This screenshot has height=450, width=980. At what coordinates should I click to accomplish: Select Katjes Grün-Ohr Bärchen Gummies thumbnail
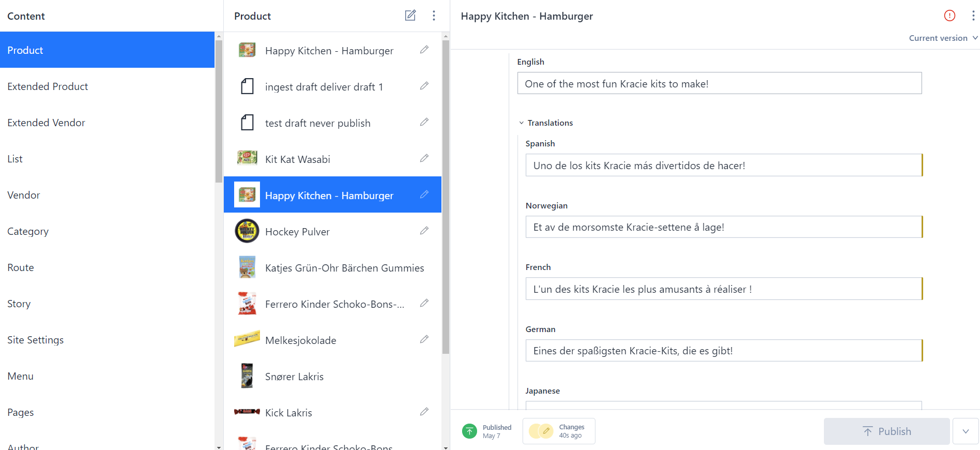[x=247, y=267]
